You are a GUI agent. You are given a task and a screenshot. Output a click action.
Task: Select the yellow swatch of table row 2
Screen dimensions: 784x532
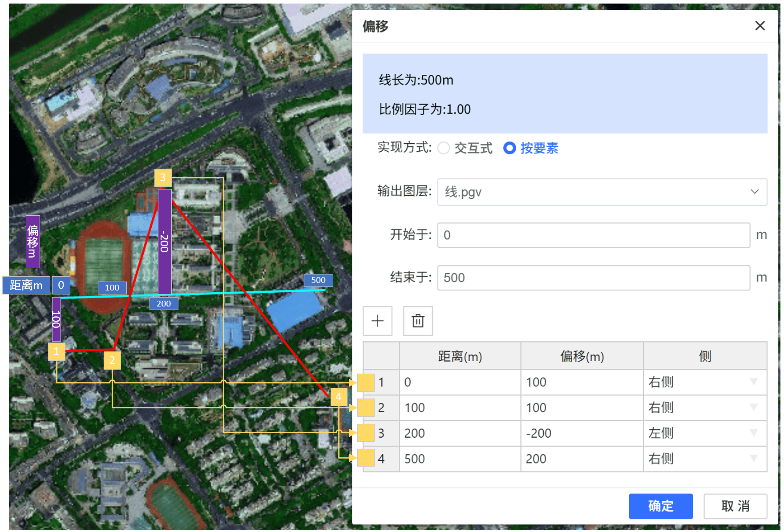click(366, 407)
